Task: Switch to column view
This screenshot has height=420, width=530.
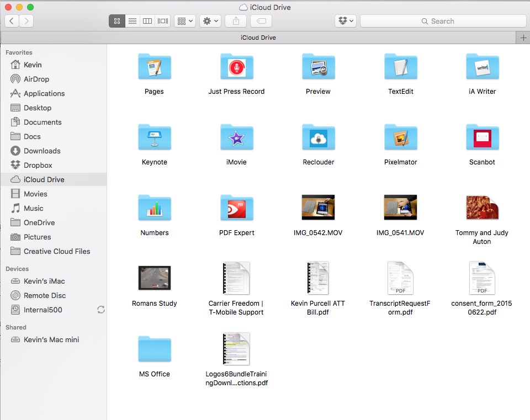Action: pyautogui.click(x=147, y=21)
